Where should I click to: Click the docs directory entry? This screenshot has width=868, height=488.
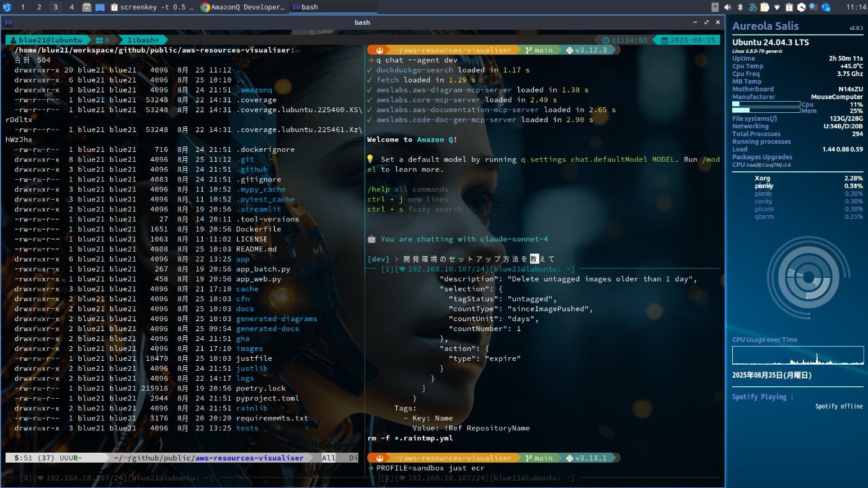245,309
